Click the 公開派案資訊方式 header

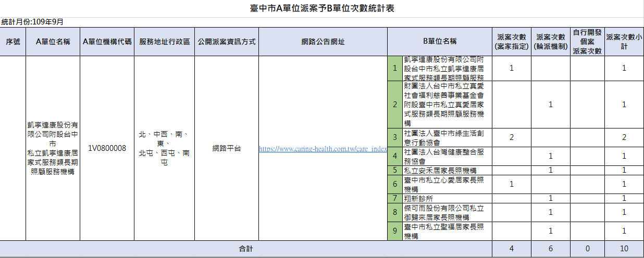click(227, 42)
